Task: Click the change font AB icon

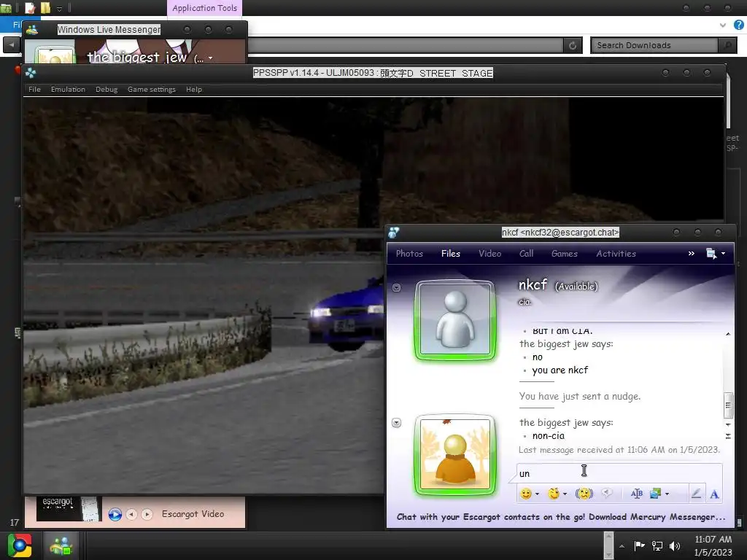Action: coord(636,494)
